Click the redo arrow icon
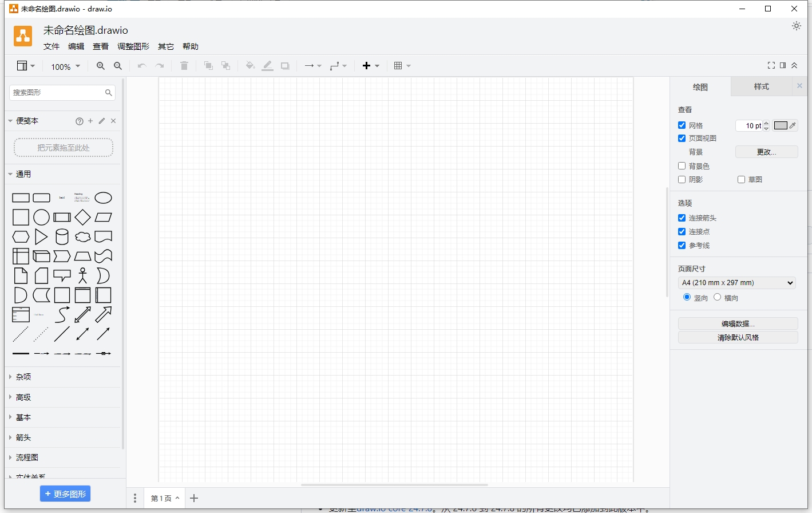This screenshot has height=513, width=812. pos(160,66)
